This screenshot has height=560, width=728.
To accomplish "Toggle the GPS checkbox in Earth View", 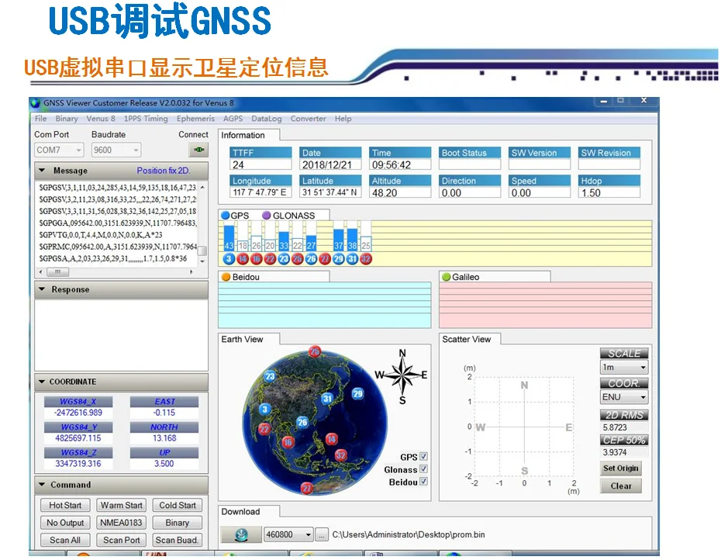I will click(423, 456).
